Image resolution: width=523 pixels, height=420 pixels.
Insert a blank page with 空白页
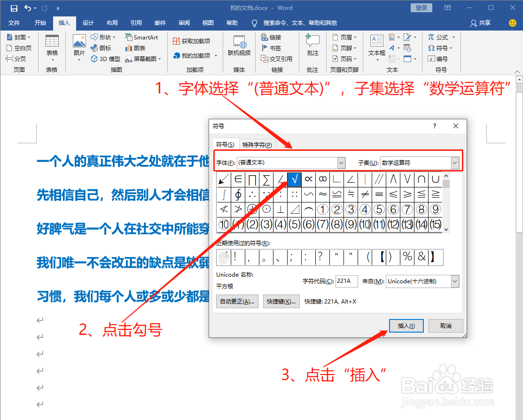pyautogui.click(x=19, y=48)
